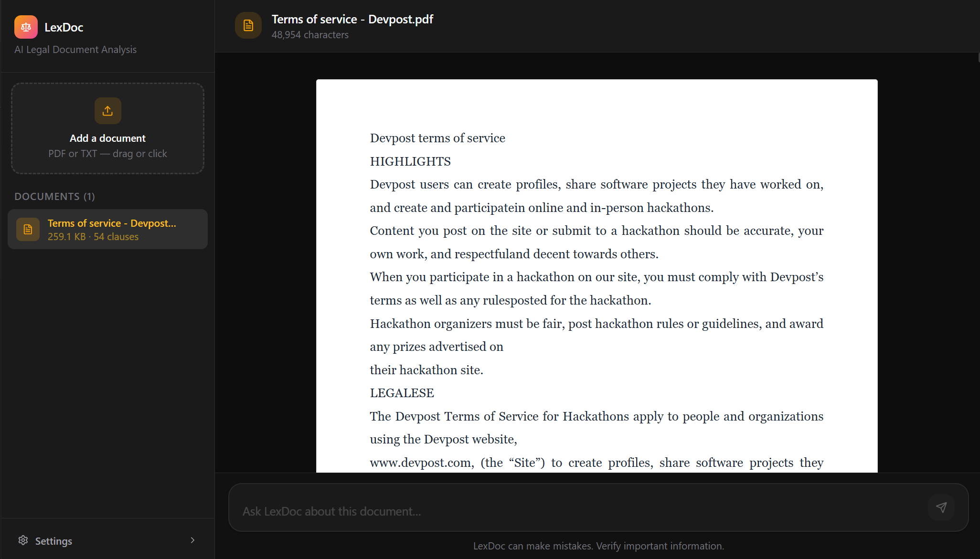Click the HIGHLIGHTS heading in the PDF page
This screenshot has height=559, width=980.
click(x=410, y=161)
